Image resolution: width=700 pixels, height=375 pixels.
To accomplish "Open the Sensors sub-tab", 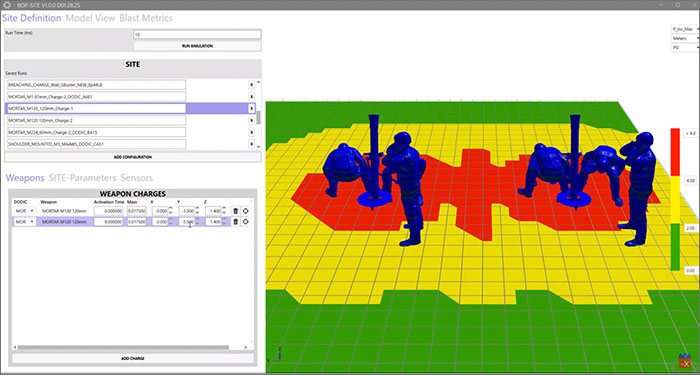I will (x=137, y=178).
